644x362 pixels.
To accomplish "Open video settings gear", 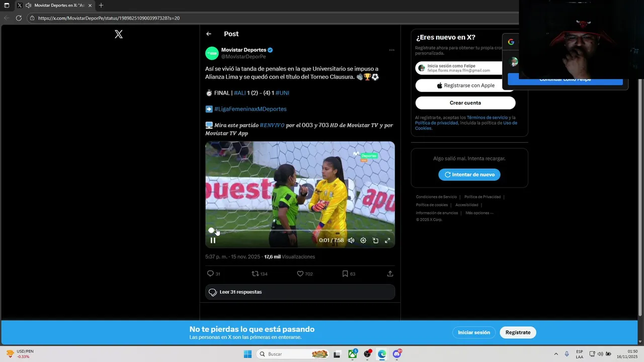I will click(x=363, y=240).
